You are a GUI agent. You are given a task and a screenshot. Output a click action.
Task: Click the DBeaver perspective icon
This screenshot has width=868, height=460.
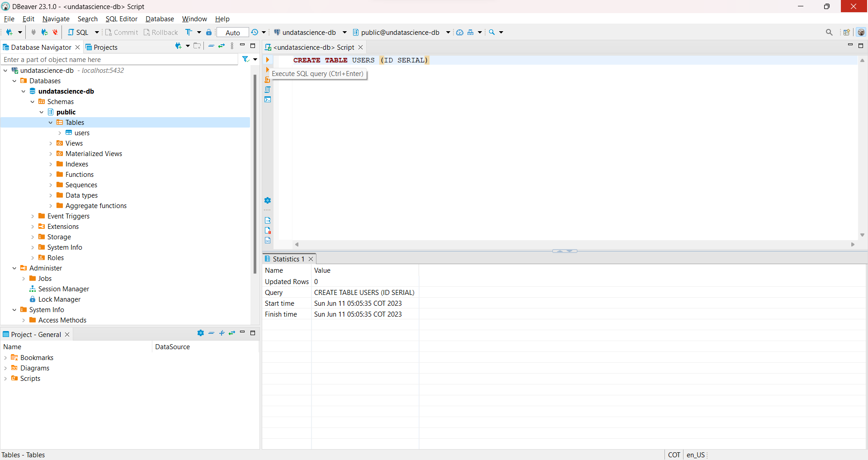click(x=861, y=32)
